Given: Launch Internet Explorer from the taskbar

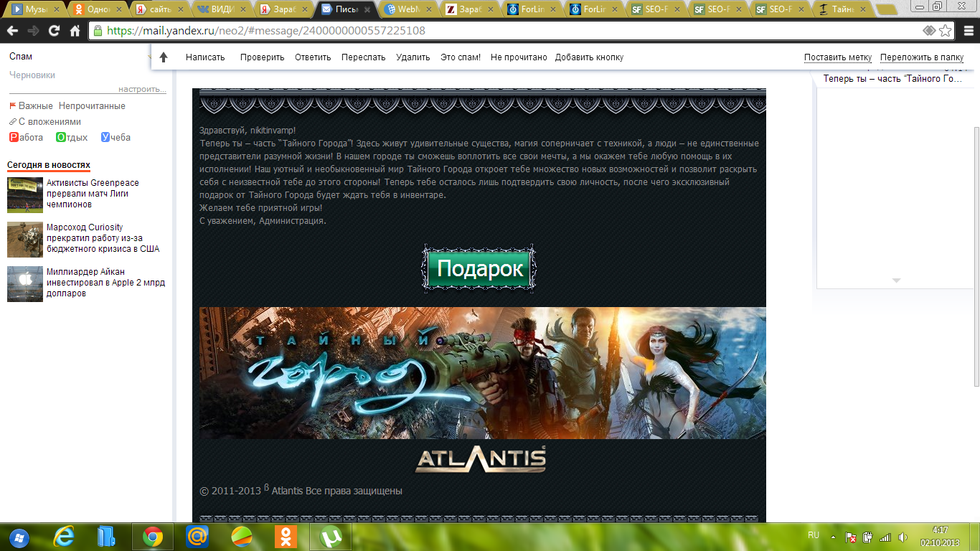Looking at the screenshot, I should click(64, 537).
